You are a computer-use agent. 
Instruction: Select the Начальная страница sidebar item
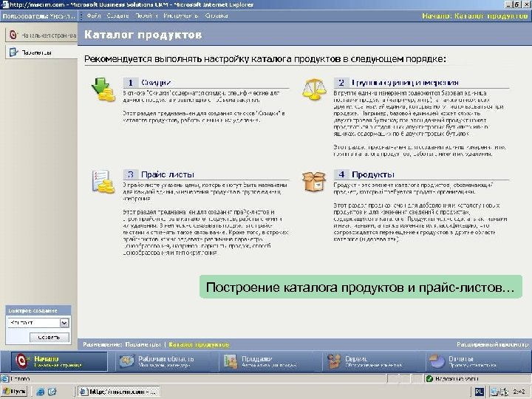click(x=41, y=35)
